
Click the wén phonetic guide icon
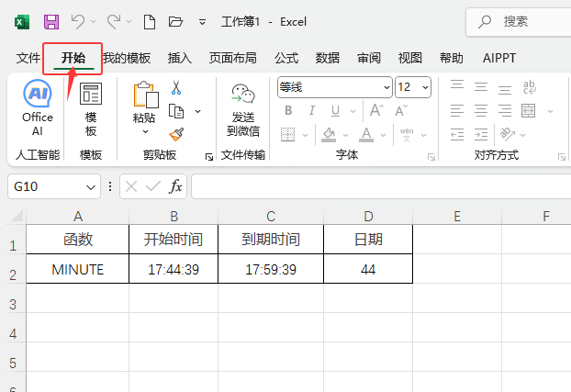click(407, 134)
